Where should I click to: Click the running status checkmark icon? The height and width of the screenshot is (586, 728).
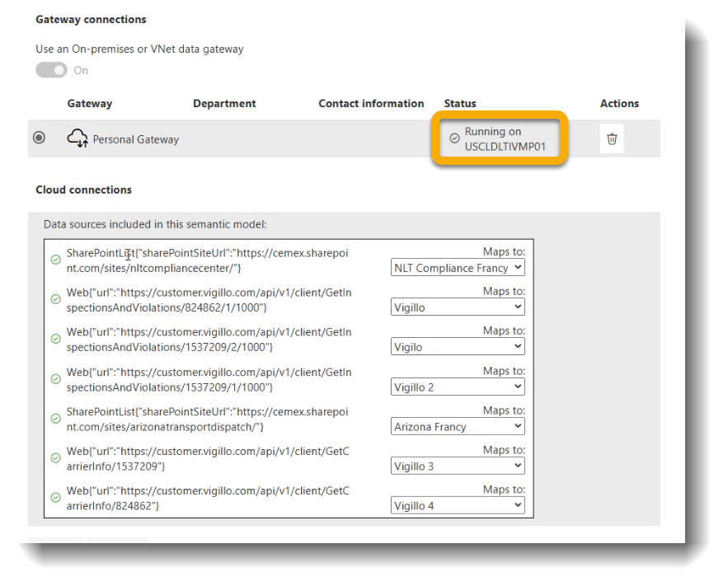454,138
